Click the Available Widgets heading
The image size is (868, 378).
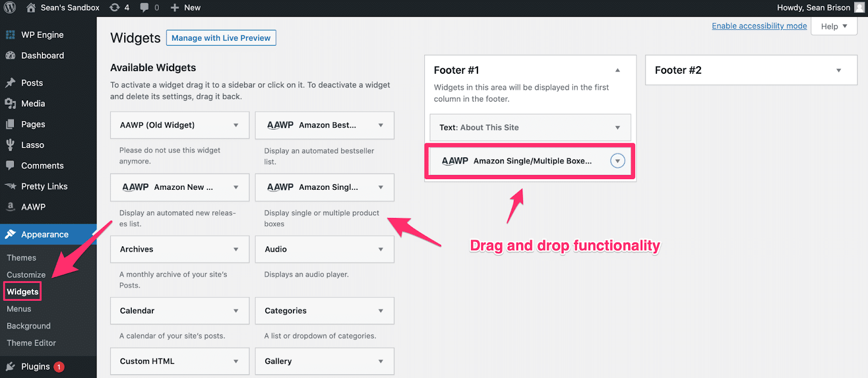[x=153, y=68]
